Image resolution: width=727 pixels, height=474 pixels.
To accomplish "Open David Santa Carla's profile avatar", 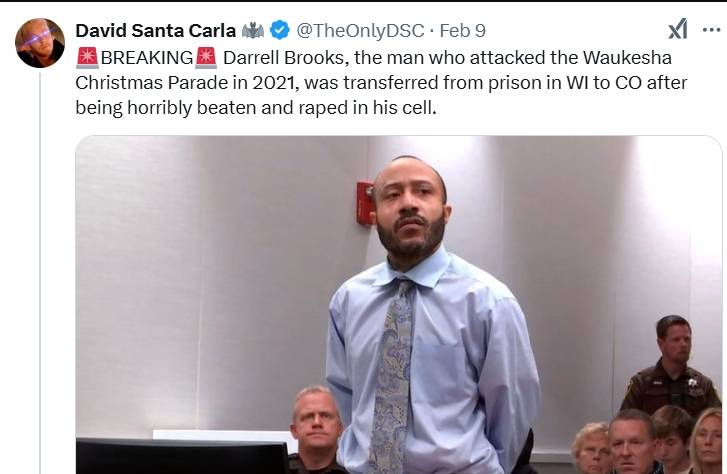I will tap(40, 43).
